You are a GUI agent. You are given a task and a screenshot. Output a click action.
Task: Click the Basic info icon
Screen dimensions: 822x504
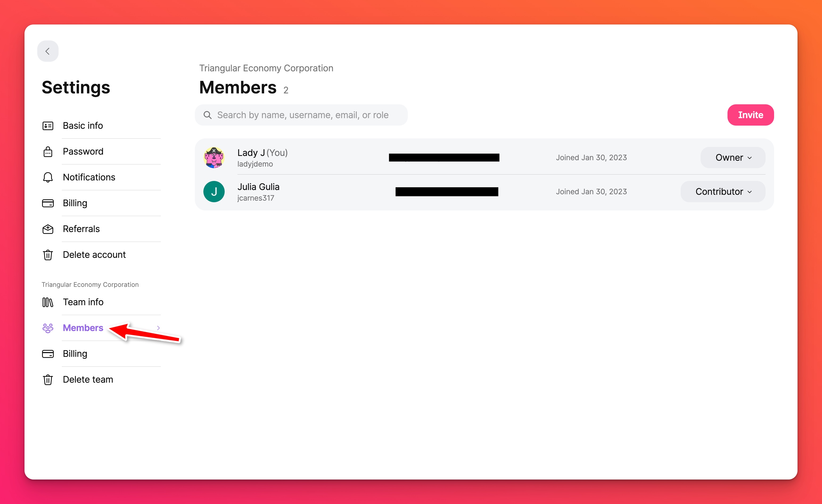48,125
